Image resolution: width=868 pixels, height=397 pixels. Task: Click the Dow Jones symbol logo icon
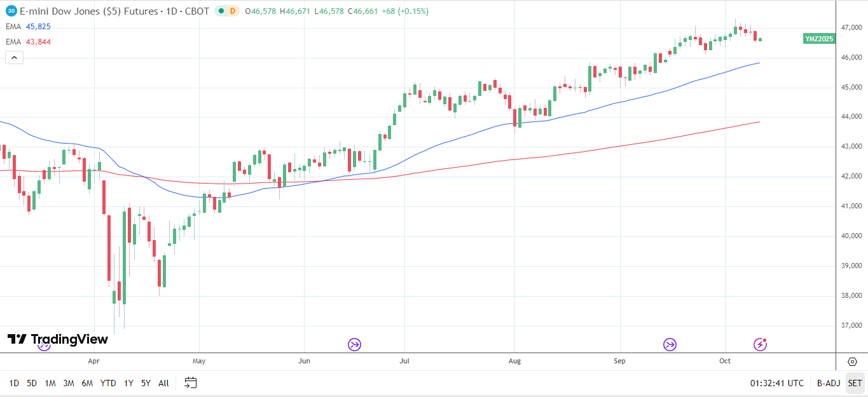point(11,11)
